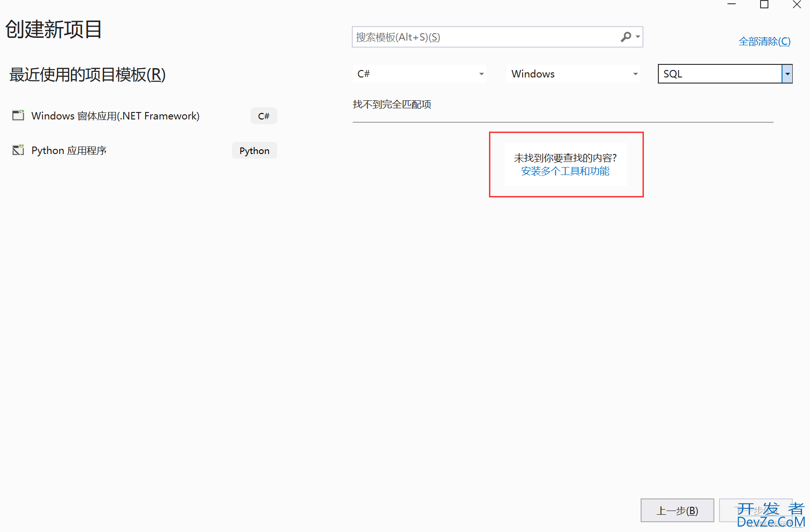Click the Windows Forms app template icon

coord(18,115)
